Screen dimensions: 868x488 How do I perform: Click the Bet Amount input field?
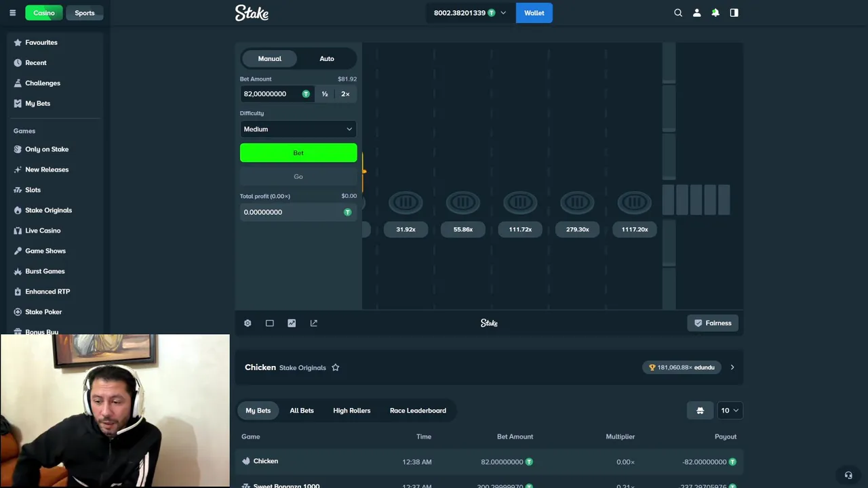(277, 94)
